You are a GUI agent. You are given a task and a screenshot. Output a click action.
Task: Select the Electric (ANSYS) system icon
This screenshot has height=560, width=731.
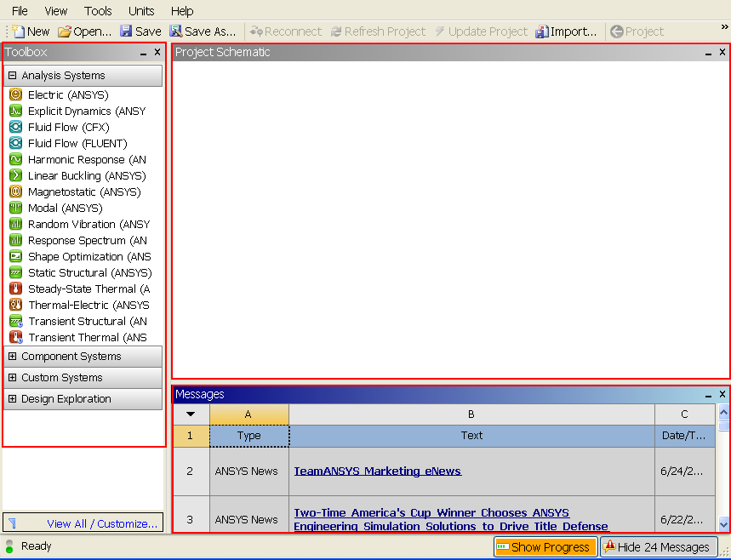point(15,94)
